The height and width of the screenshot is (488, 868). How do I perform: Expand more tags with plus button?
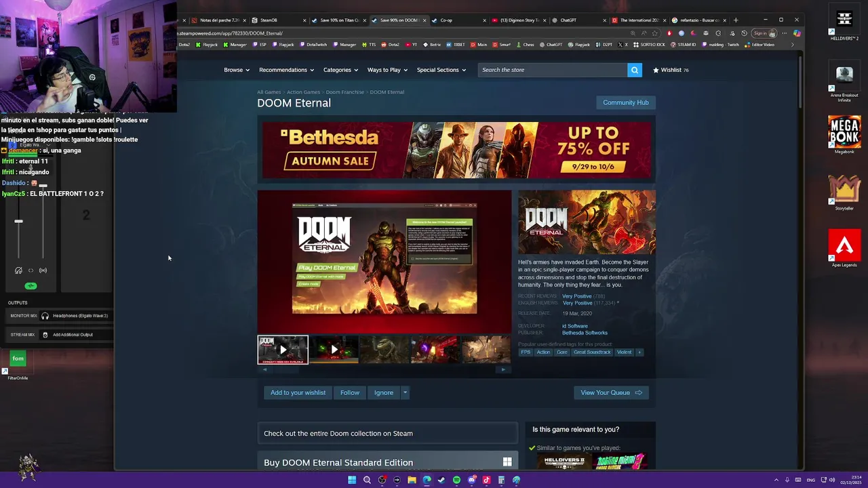tap(639, 352)
